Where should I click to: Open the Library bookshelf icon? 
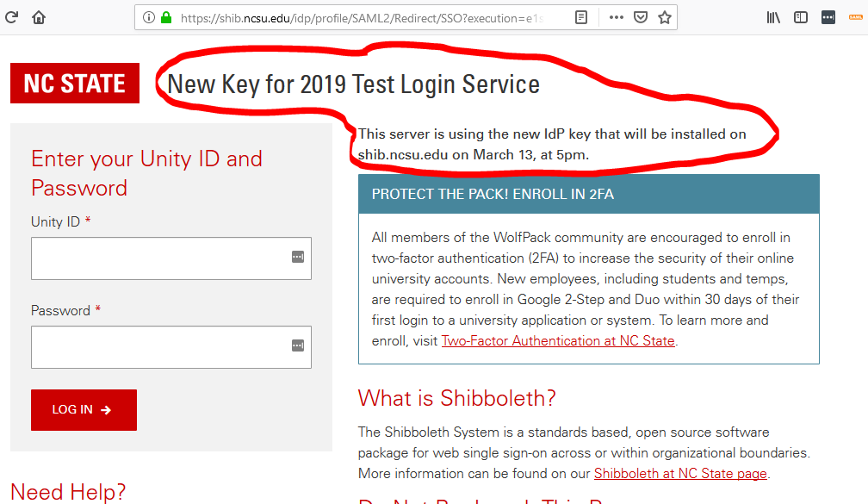(x=773, y=18)
